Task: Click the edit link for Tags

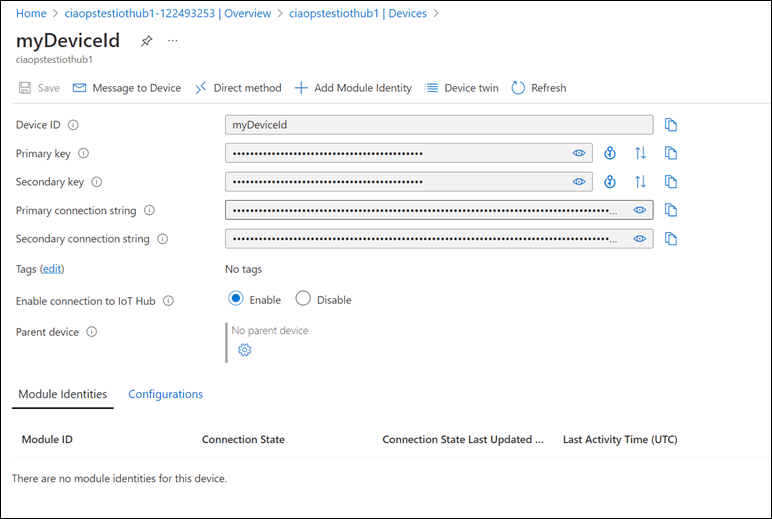Action: tap(51, 269)
